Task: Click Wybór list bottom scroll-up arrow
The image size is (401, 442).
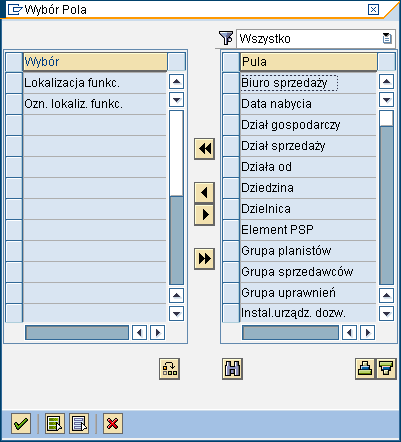Action: (176, 295)
